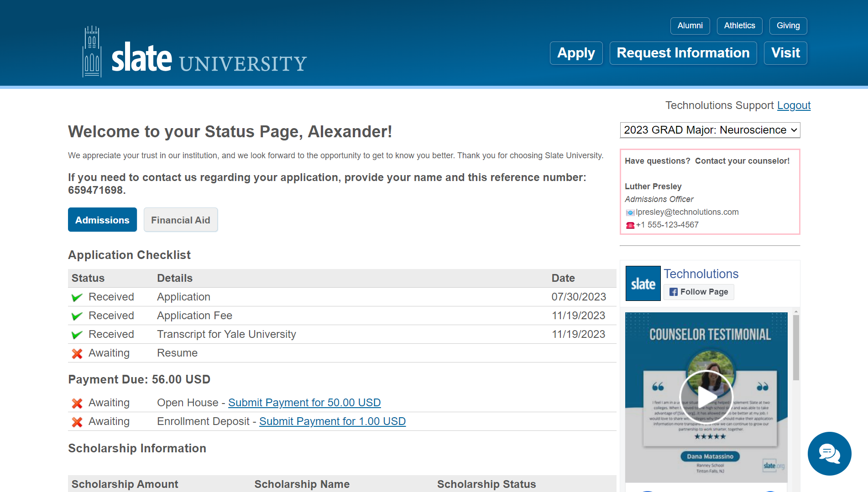Click the Slate University tower logo
The width and height of the screenshot is (868, 492).
[92, 52]
